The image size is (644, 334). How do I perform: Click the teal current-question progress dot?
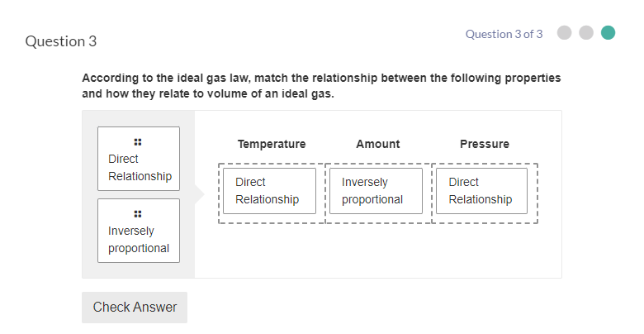coord(608,33)
